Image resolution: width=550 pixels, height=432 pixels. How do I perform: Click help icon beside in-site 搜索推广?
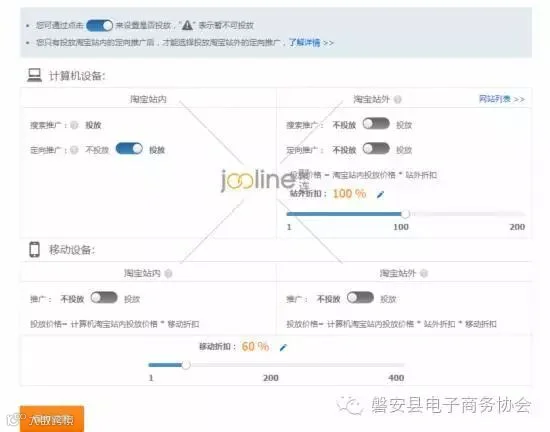click(74, 125)
